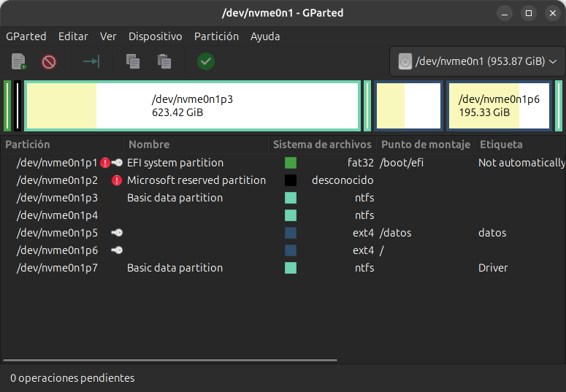The width and height of the screenshot is (566, 392).
Task: Open the Editar menu
Action: [73, 36]
